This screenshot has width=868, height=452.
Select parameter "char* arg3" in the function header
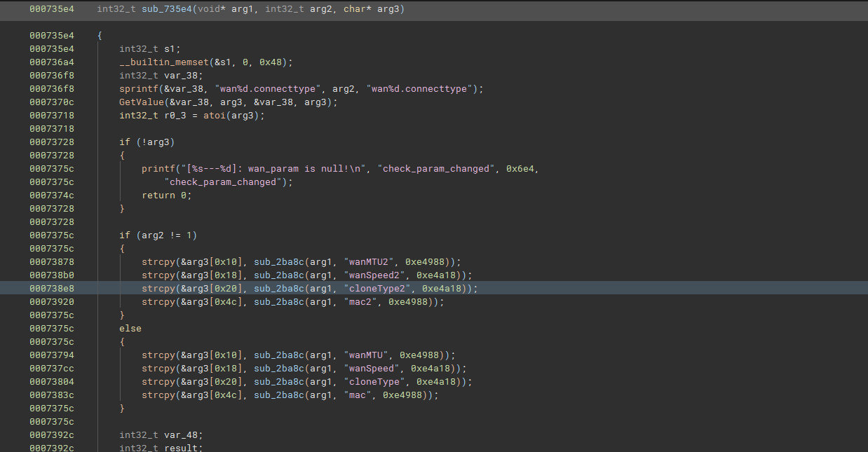372,9
